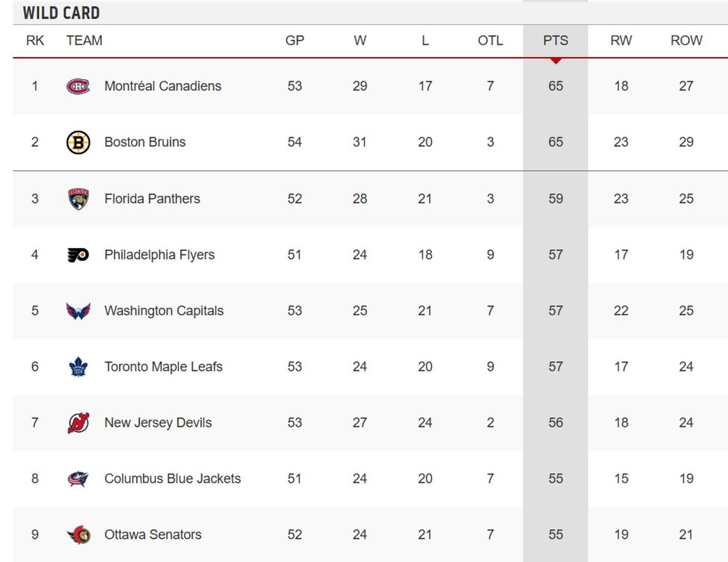Click the Boston Bruins logo
728x562 pixels.
[78, 141]
